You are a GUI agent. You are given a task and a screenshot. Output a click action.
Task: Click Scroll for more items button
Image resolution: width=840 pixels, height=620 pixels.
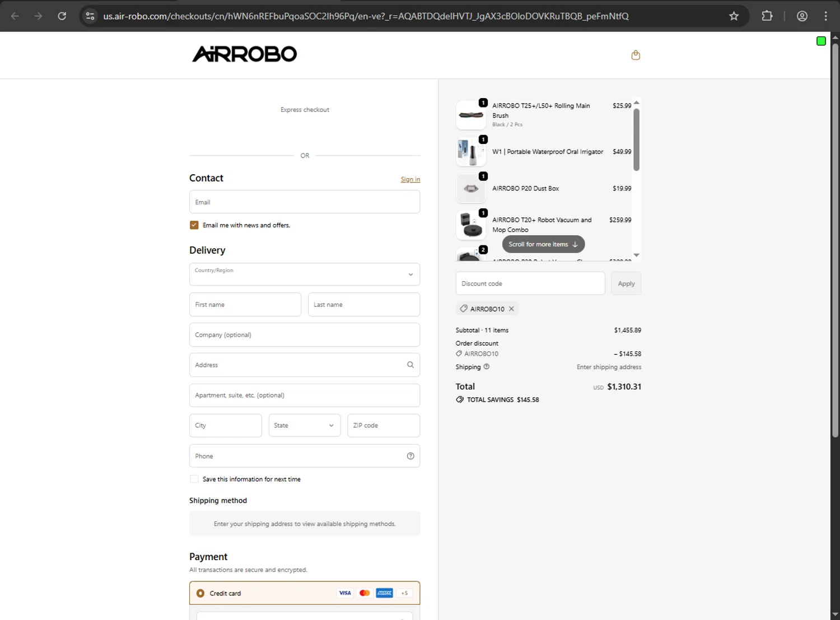[543, 244]
